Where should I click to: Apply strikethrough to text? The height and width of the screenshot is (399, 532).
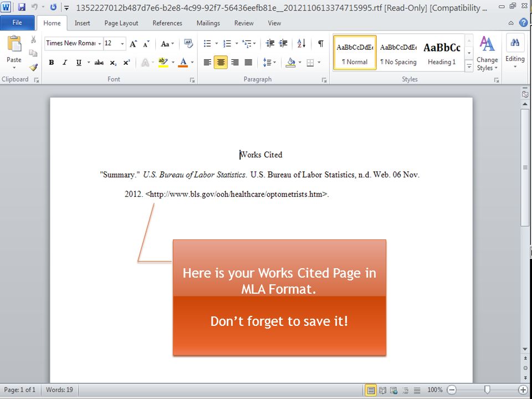[99, 63]
